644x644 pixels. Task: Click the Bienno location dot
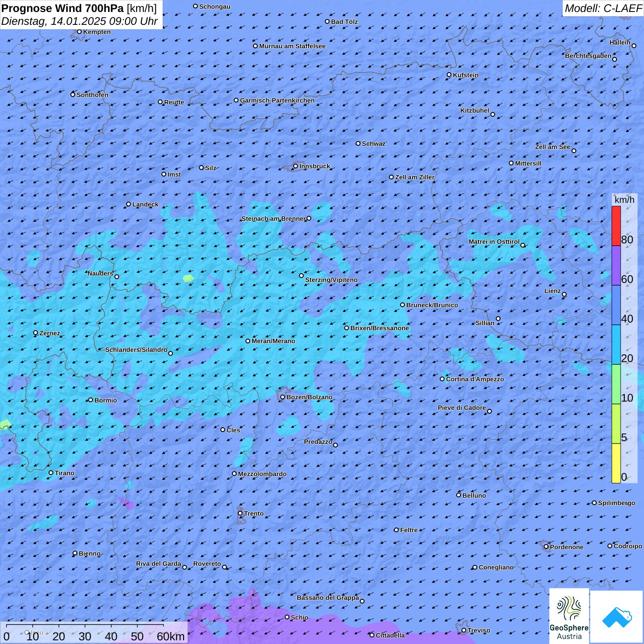(75, 553)
